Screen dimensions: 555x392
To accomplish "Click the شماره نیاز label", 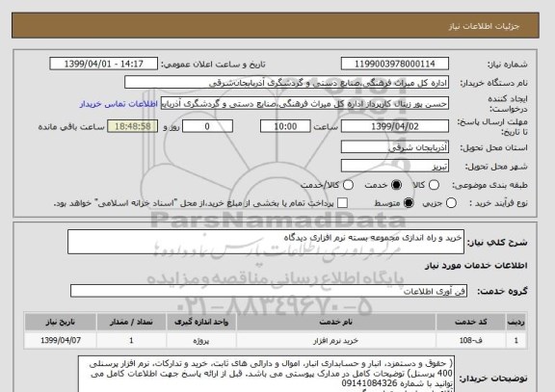I will (508, 65).
